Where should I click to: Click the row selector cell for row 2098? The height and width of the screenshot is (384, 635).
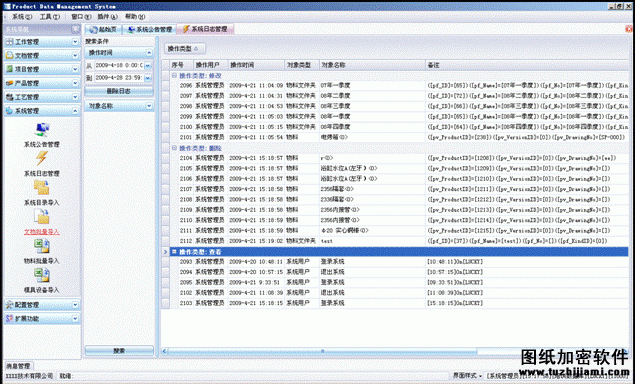click(166, 106)
